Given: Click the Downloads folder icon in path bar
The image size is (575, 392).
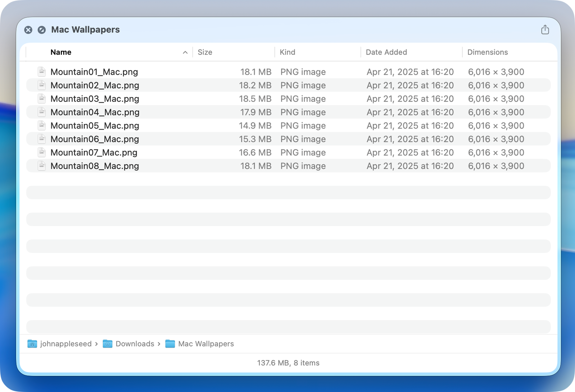Looking at the screenshot, I should click(107, 344).
